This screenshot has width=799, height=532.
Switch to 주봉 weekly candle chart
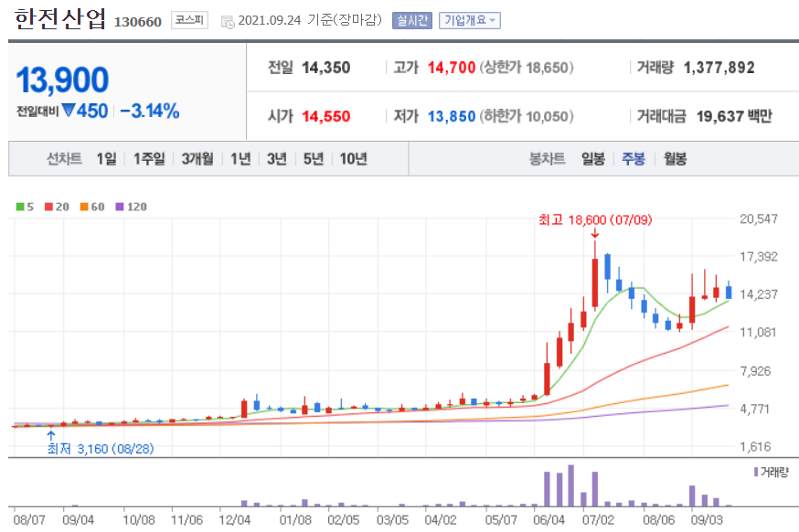point(634,159)
